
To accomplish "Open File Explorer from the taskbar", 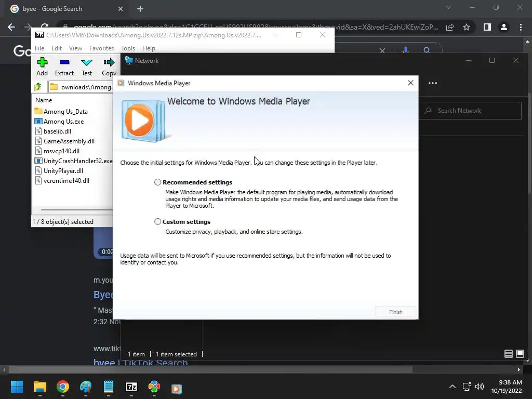I will [40, 387].
